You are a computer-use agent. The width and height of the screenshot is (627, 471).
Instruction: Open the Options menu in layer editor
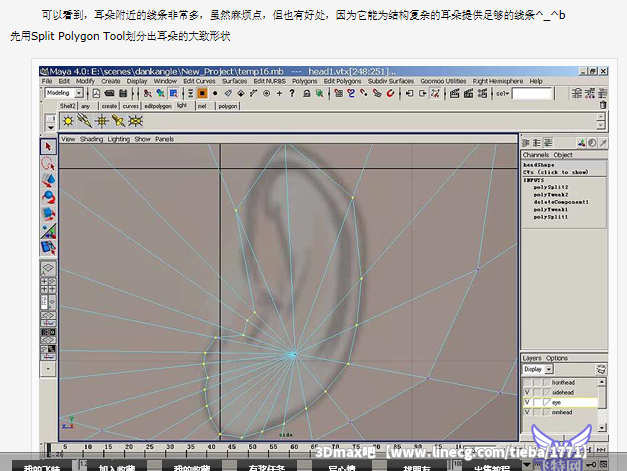click(557, 358)
